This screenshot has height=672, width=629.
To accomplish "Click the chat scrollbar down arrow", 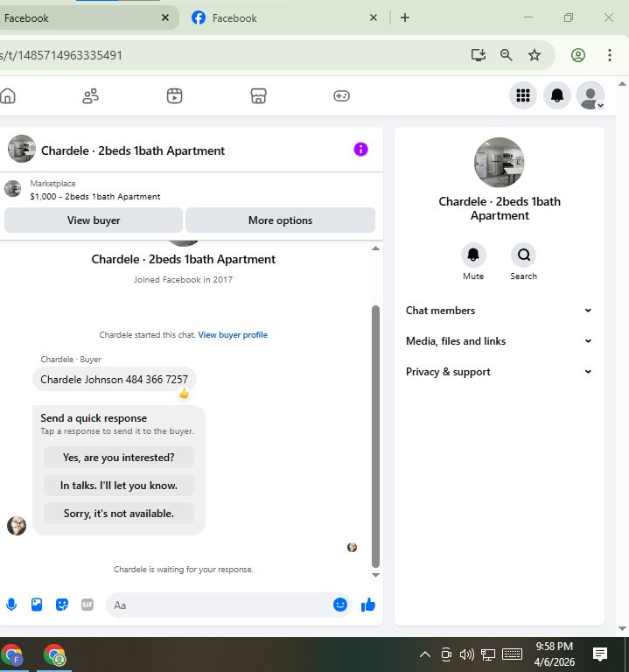I will [376, 575].
